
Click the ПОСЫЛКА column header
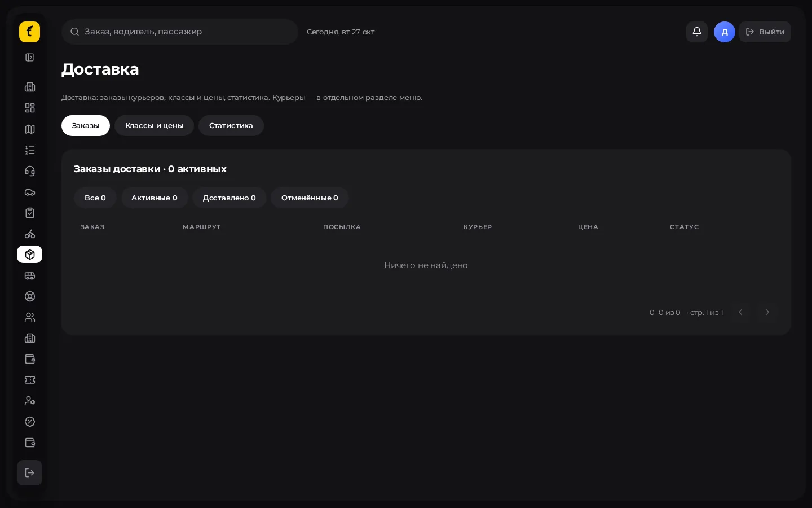click(x=342, y=227)
